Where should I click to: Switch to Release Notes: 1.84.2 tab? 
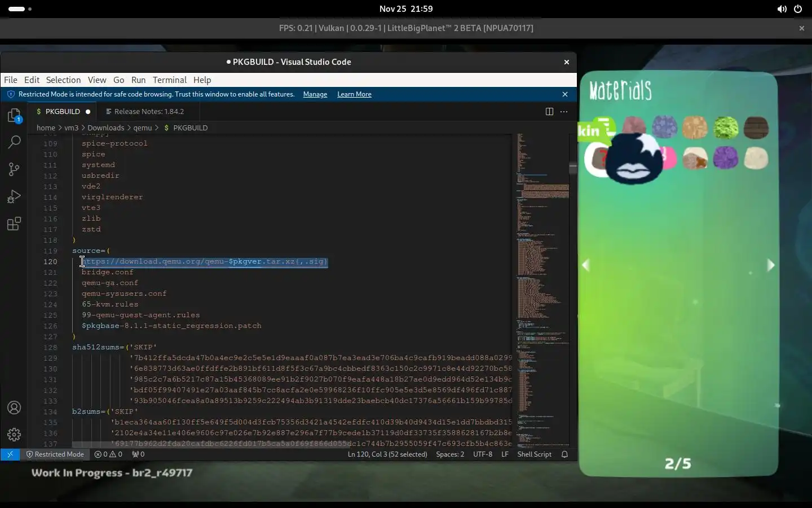(149, 111)
